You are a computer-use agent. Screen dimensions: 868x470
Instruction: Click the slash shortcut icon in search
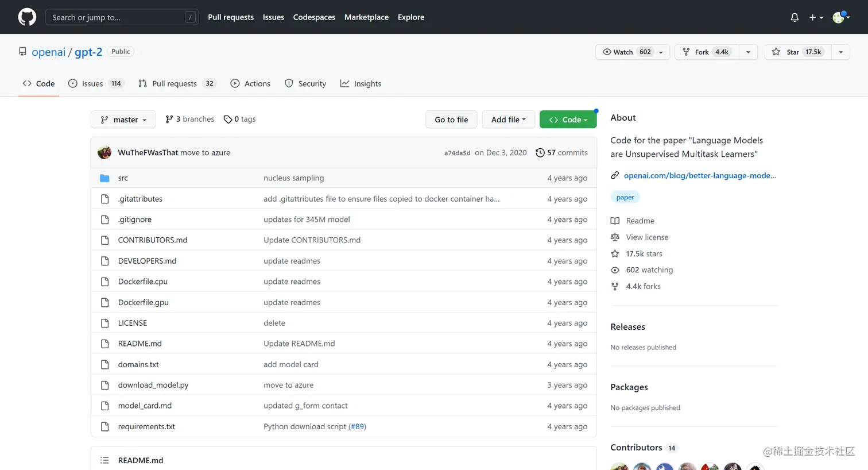coord(190,17)
